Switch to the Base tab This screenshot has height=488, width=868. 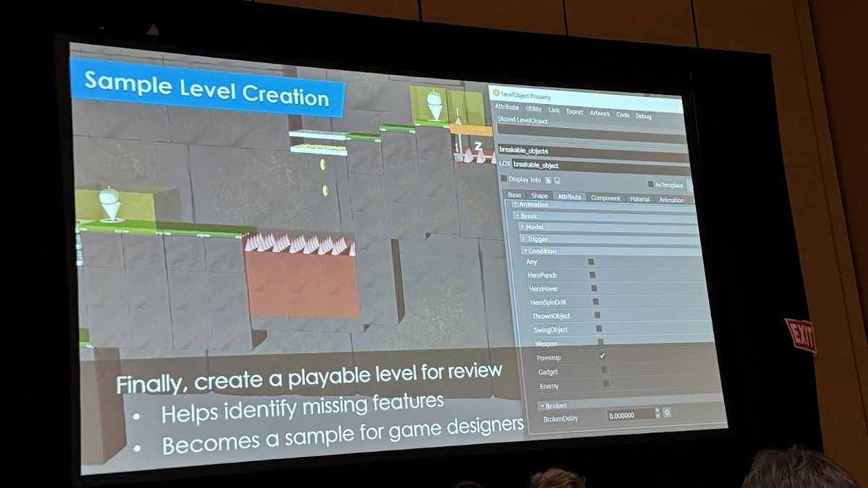[x=514, y=195]
